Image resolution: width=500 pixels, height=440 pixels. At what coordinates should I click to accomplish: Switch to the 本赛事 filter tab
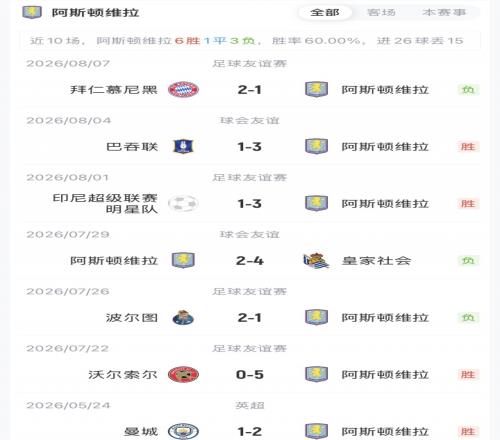tap(444, 13)
